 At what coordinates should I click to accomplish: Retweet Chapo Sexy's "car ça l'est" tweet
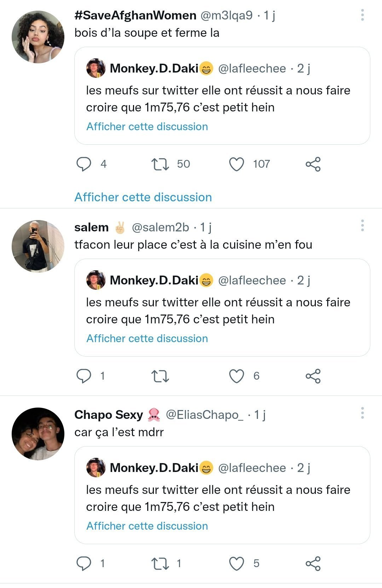[x=160, y=564]
